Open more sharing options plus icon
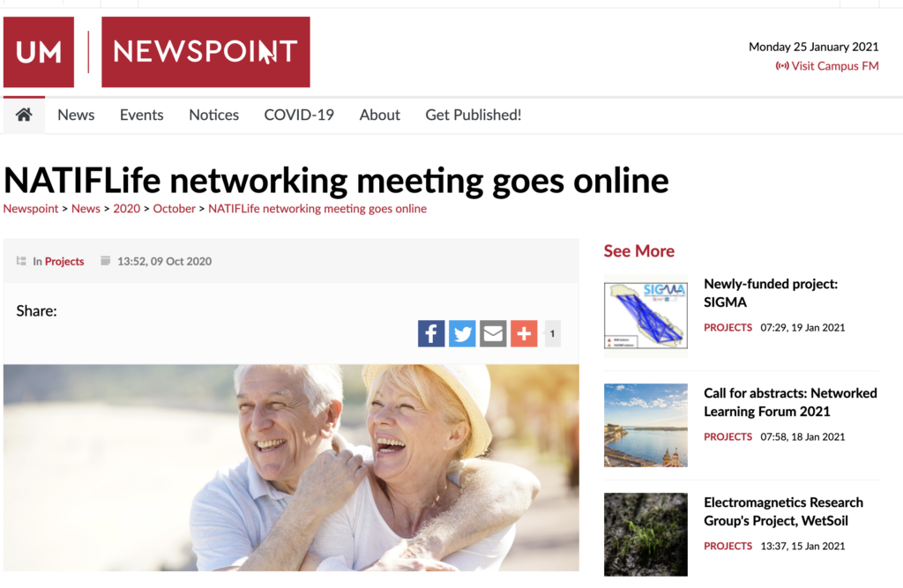 524,333
